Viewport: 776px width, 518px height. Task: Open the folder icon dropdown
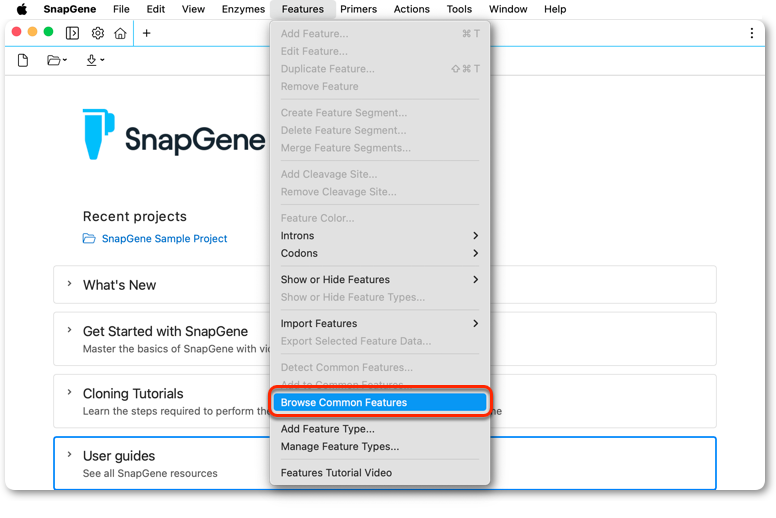tap(56, 60)
